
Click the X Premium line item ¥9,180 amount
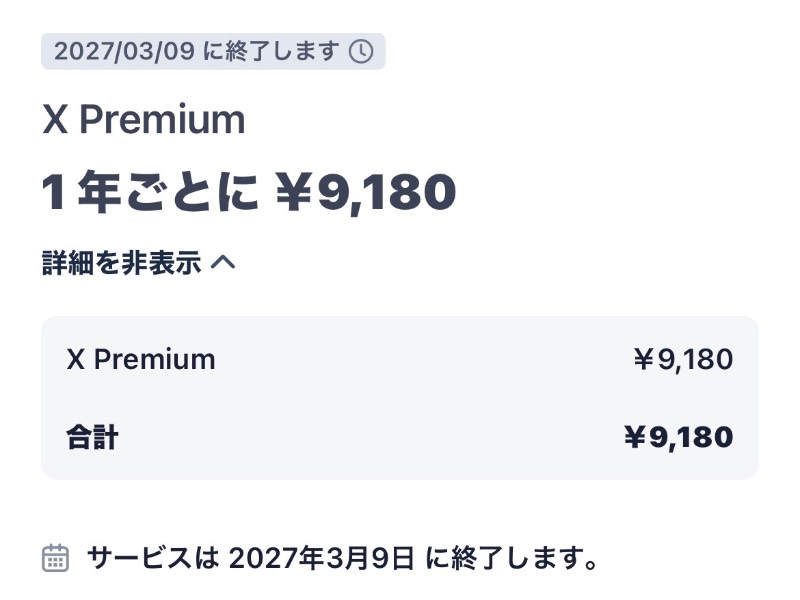coord(683,360)
